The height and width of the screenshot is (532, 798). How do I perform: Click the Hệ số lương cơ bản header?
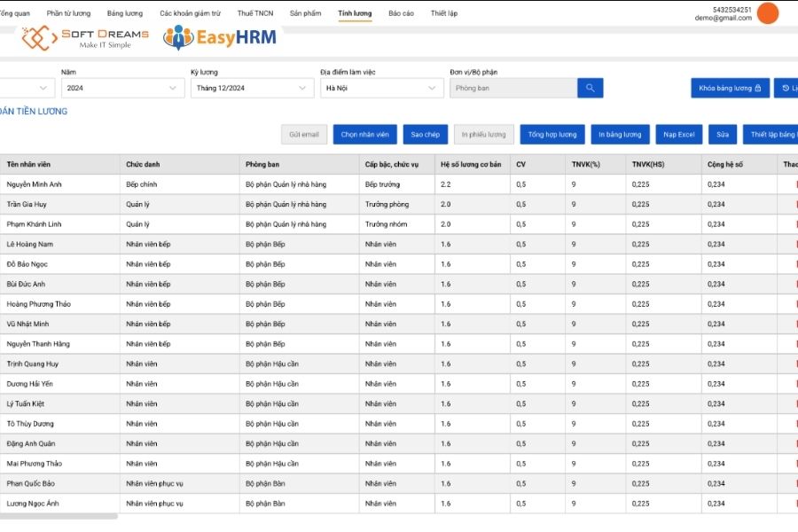click(471, 164)
